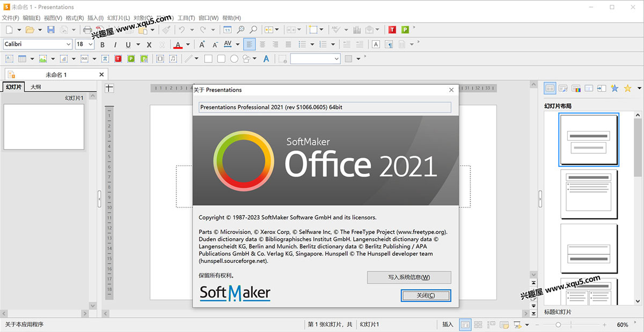Right-align the paragraph text
Screen dimensions: 644x332
click(x=275, y=45)
